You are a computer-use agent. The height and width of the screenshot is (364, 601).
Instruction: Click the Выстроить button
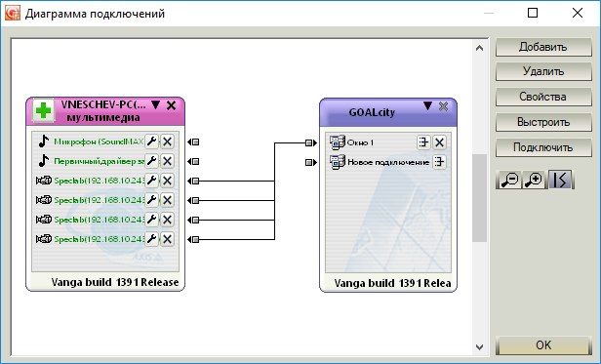click(x=543, y=122)
